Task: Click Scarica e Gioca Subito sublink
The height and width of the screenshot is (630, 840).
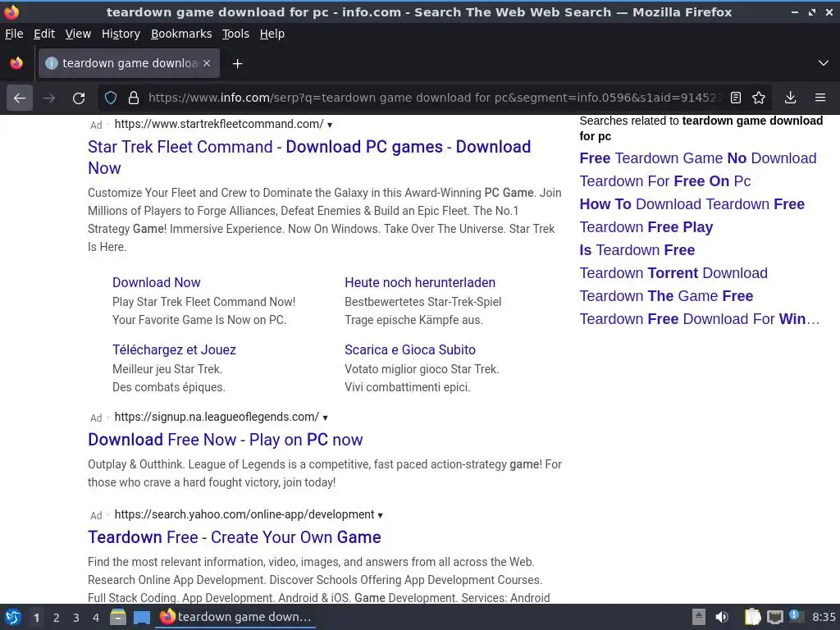Action: [410, 349]
